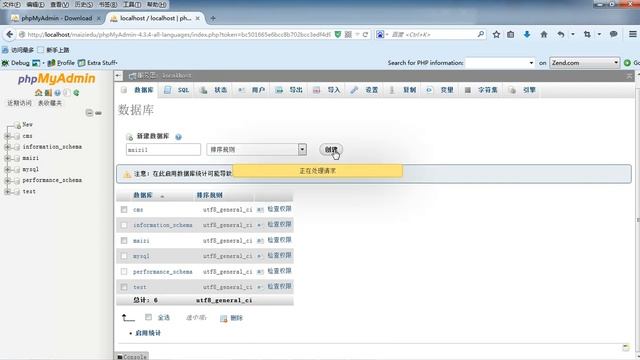Click the logout icon beside the home icon
640x360 pixels.
(x=48, y=93)
